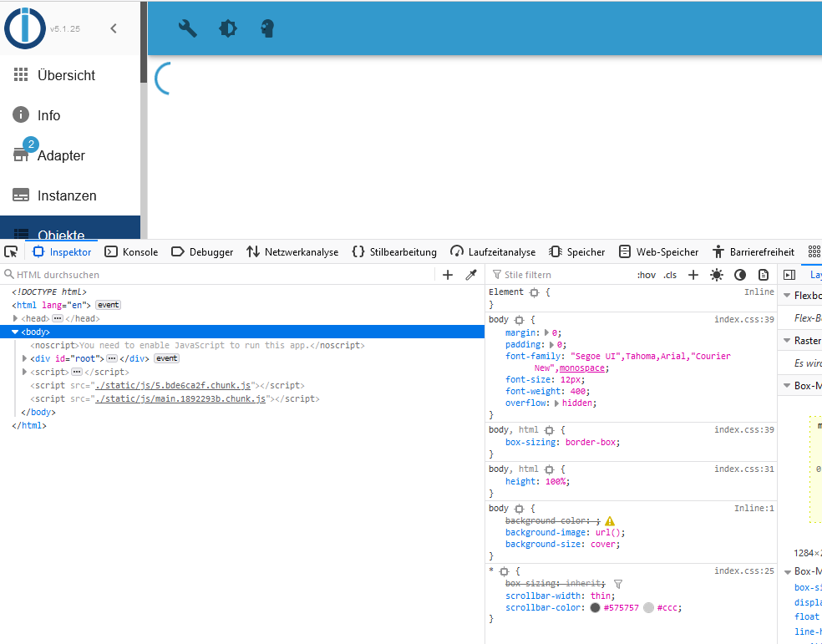Expand the head element node
This screenshot has width=822, height=644.
[16, 318]
